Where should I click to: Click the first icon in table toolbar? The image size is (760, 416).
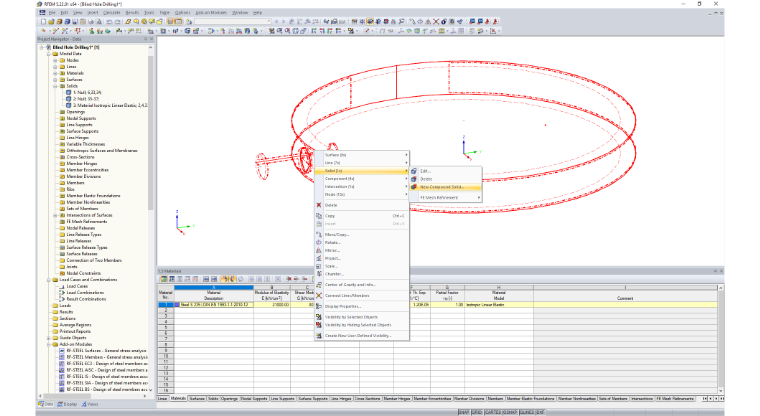click(164, 279)
